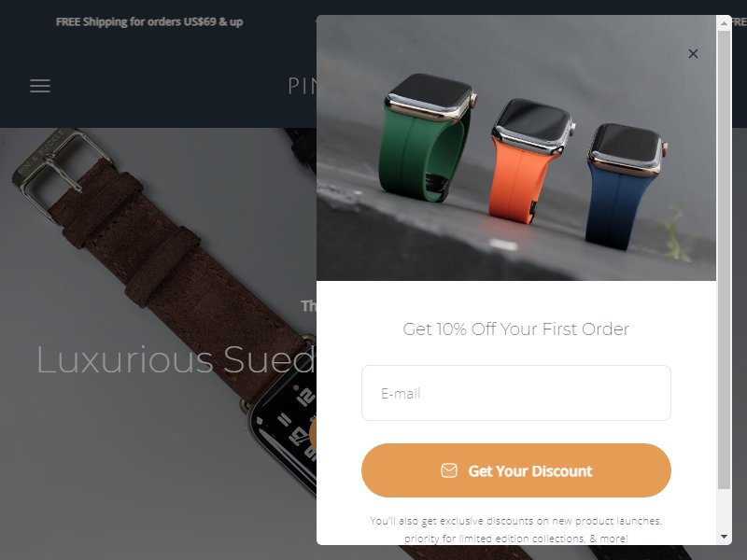Open the hamburger navigation menu
This screenshot has height=560, width=747.
tap(40, 86)
